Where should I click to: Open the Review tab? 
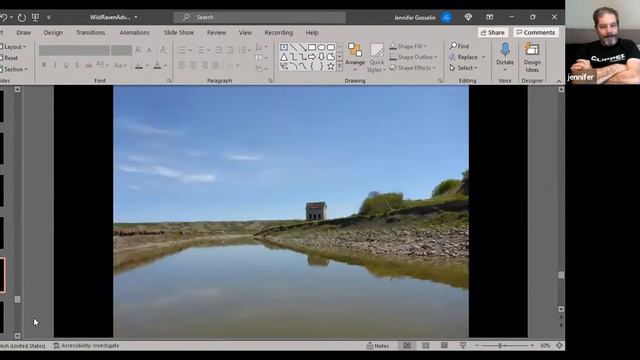click(x=216, y=32)
